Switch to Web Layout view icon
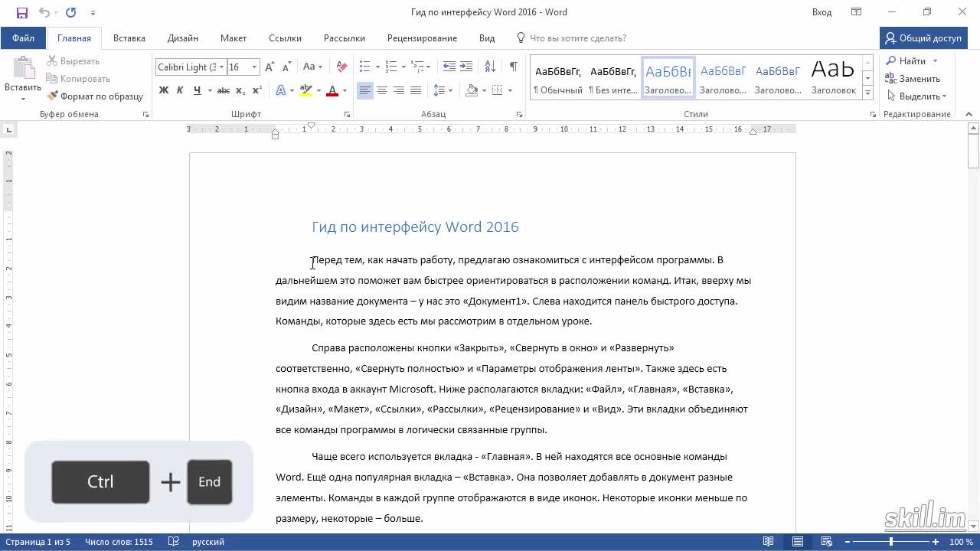 pyautogui.click(x=827, y=542)
